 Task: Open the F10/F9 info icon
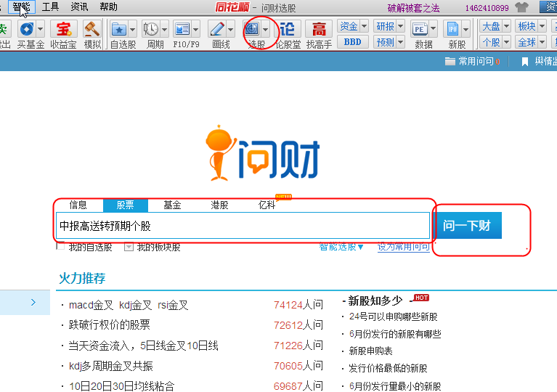pyautogui.click(x=182, y=29)
